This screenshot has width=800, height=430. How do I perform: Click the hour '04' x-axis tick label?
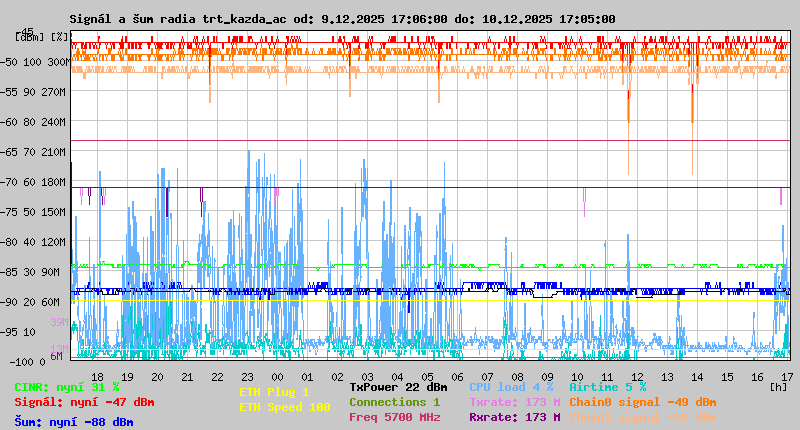tap(397, 377)
